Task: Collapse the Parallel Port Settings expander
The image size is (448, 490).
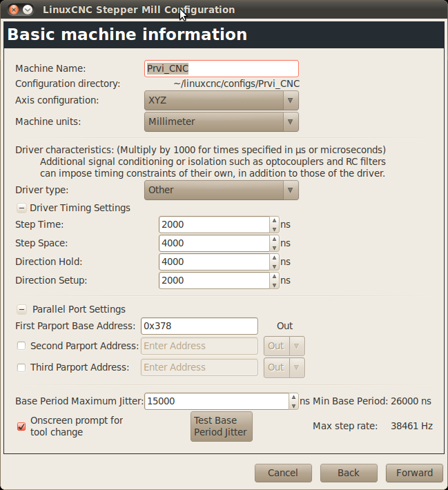Action: click(21, 309)
